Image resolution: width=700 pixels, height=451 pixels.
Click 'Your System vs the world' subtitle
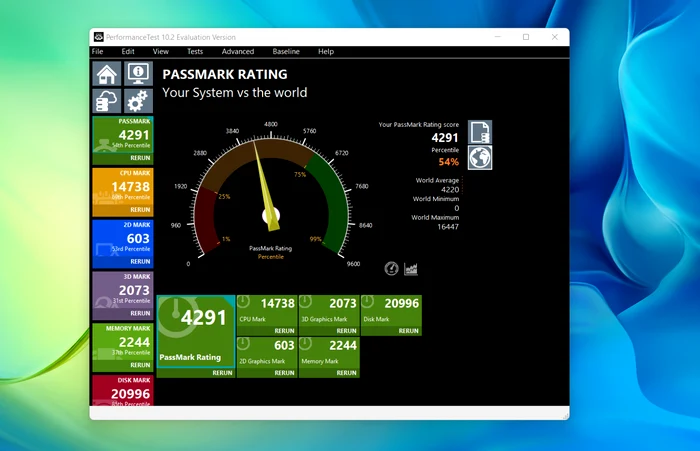[235, 92]
